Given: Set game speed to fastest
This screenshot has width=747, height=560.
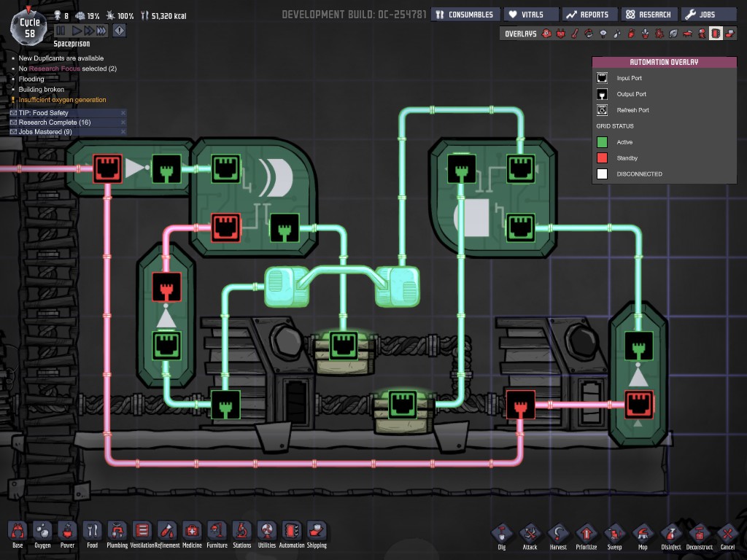Looking at the screenshot, I should [101, 31].
